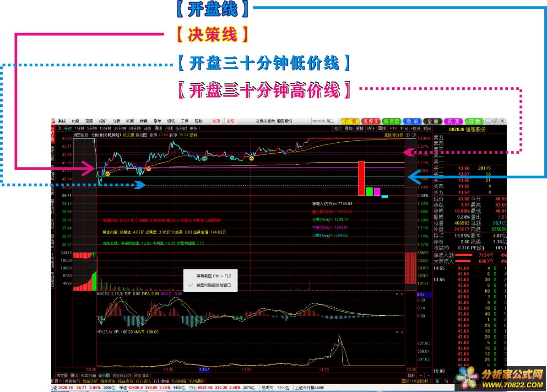The height and width of the screenshot is (392, 547).
Task: Click the green 闪卖 pill button
Action: (x=474, y=121)
